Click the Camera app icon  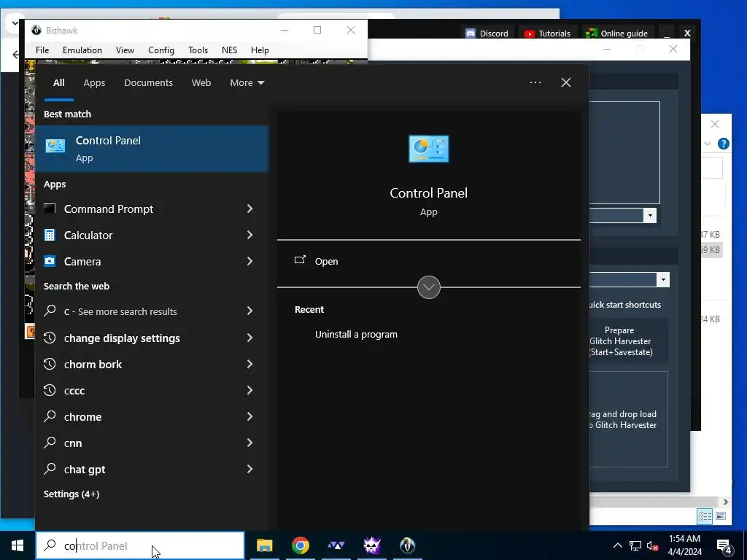coord(50,261)
